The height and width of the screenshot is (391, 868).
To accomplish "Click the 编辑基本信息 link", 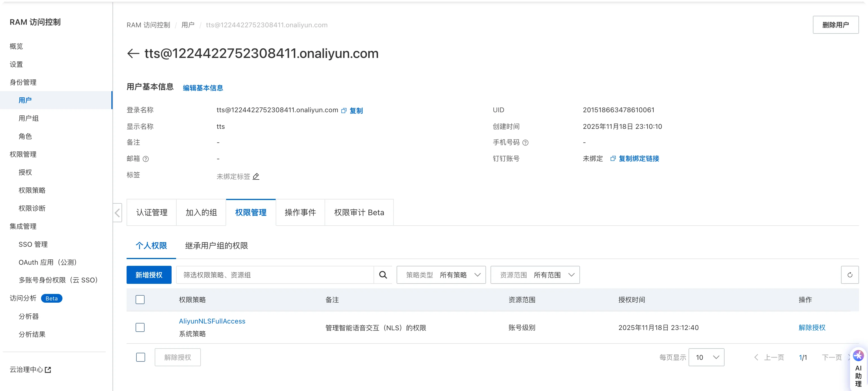I will pyautogui.click(x=203, y=88).
